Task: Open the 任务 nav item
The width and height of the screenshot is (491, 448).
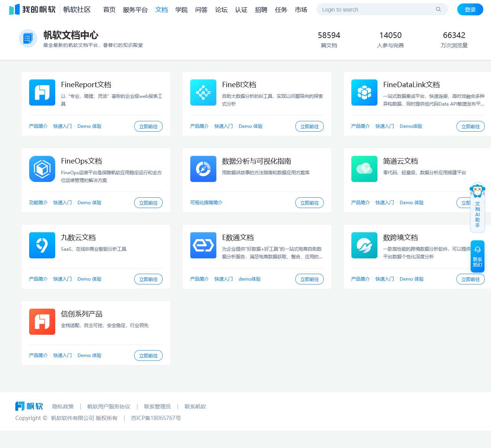Action: (x=281, y=10)
